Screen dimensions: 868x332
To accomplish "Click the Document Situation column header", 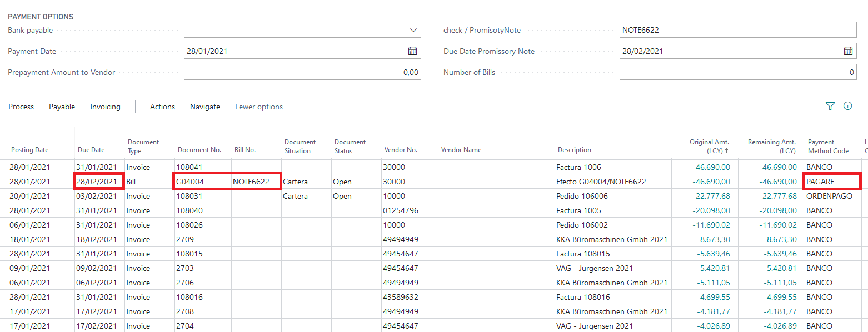I will pyautogui.click(x=300, y=146).
